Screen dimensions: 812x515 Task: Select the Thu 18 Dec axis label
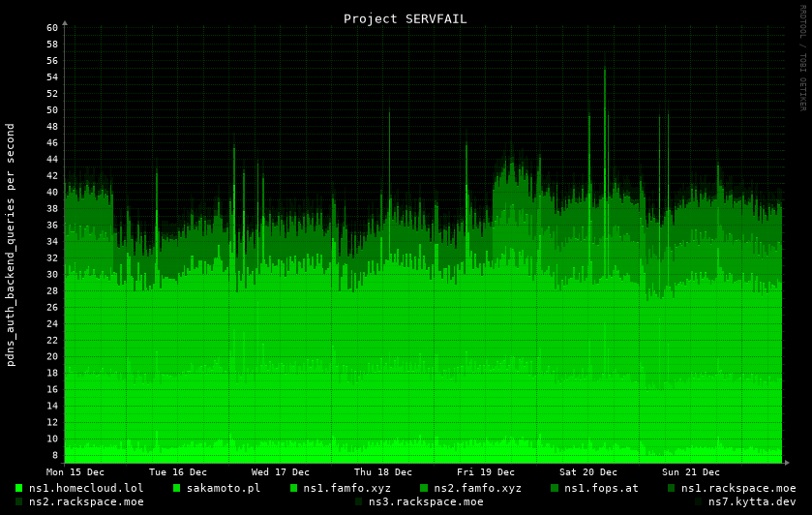point(383,472)
